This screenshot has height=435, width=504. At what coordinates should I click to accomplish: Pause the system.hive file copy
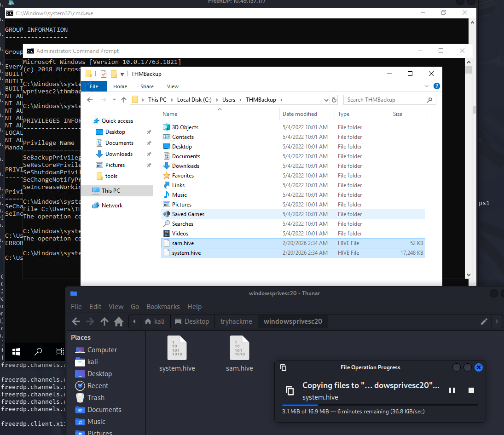pos(452,390)
